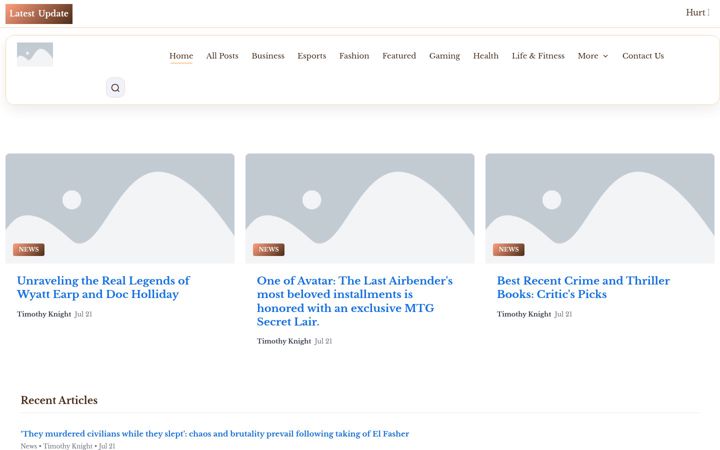Click NEWS tag on Crime Books card
The height and width of the screenshot is (450, 720).
(x=509, y=249)
